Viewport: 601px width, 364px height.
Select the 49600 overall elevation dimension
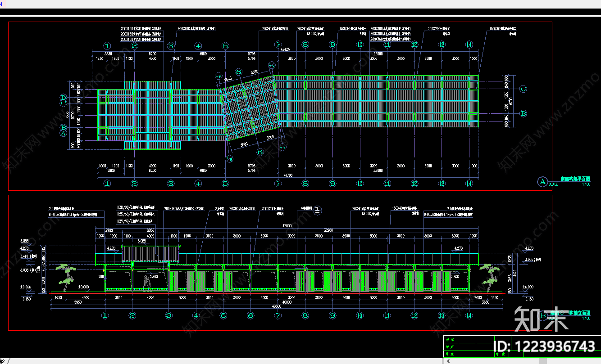(277, 306)
